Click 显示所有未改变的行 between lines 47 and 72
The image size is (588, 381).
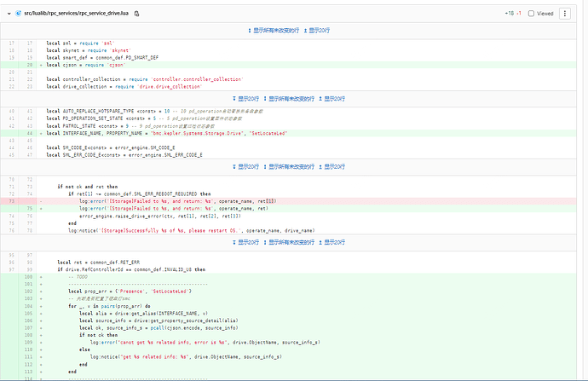coord(294,167)
